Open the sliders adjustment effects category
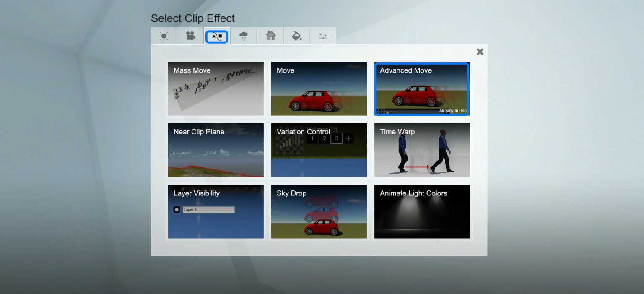Image resolution: width=644 pixels, height=294 pixels. 323,36
